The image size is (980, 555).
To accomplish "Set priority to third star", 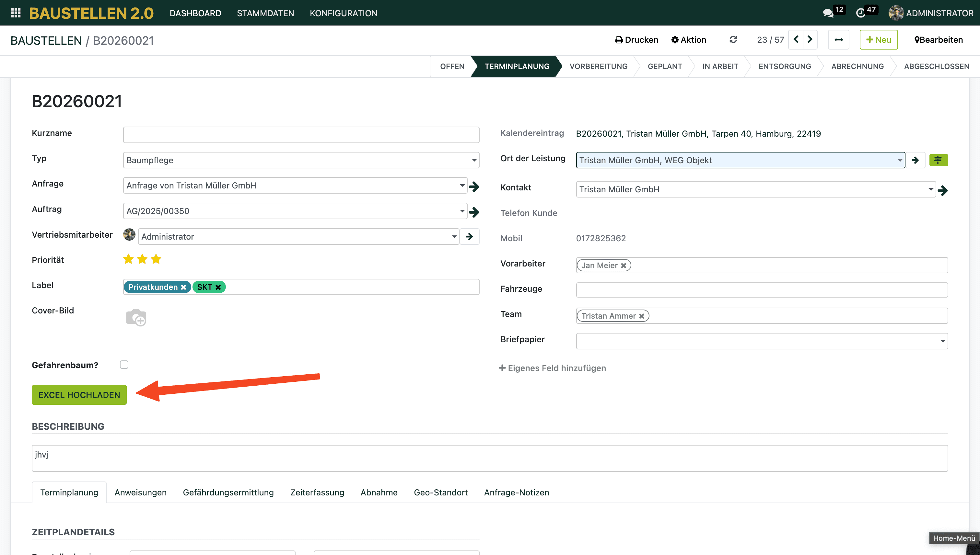I will pyautogui.click(x=156, y=259).
